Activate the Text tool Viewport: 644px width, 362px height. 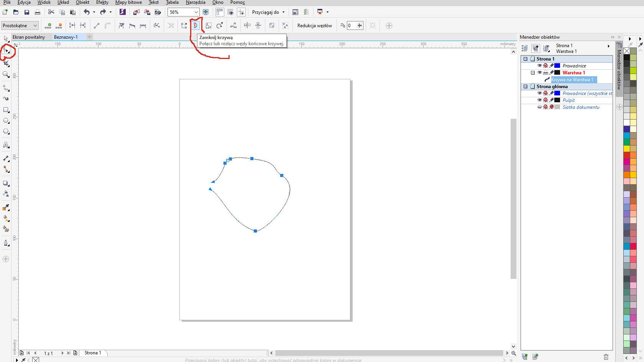(6, 145)
